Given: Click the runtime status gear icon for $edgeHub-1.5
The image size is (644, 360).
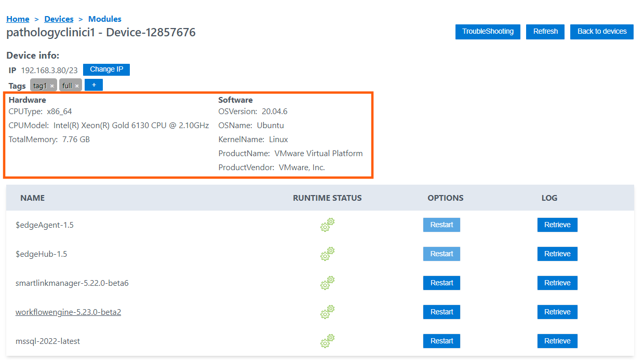Looking at the screenshot, I should [327, 254].
